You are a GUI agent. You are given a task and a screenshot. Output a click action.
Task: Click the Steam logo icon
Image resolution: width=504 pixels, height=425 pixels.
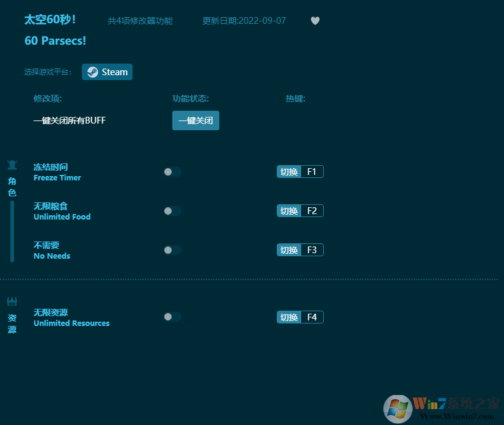click(93, 72)
